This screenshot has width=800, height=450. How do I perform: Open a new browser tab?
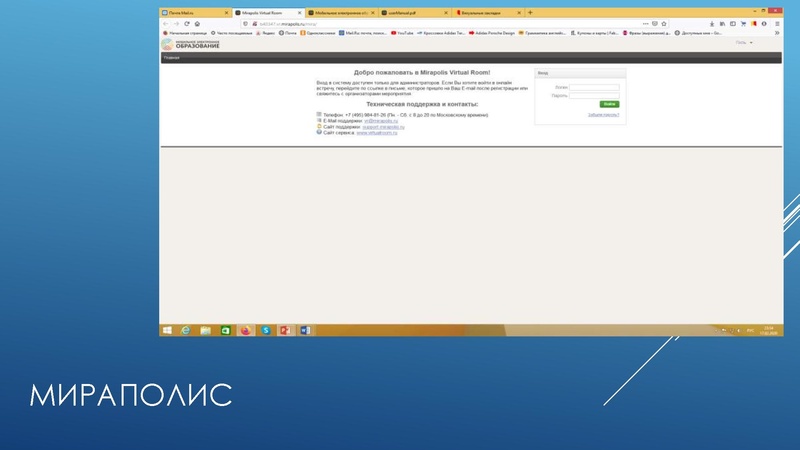pyautogui.click(x=530, y=12)
